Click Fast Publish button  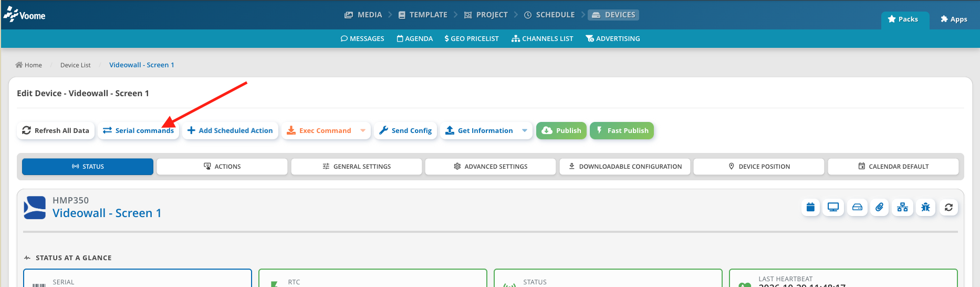(622, 130)
